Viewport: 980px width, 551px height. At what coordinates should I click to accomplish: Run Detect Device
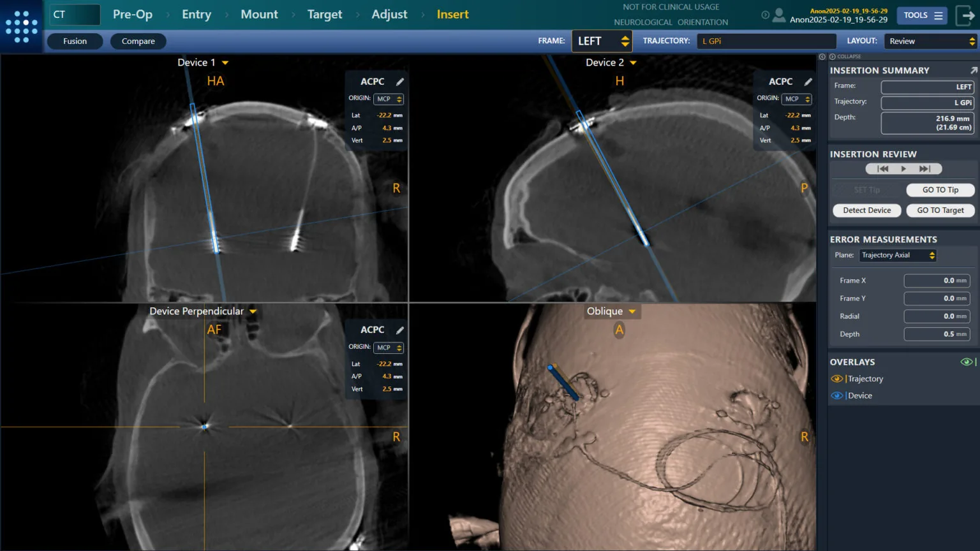(x=866, y=210)
